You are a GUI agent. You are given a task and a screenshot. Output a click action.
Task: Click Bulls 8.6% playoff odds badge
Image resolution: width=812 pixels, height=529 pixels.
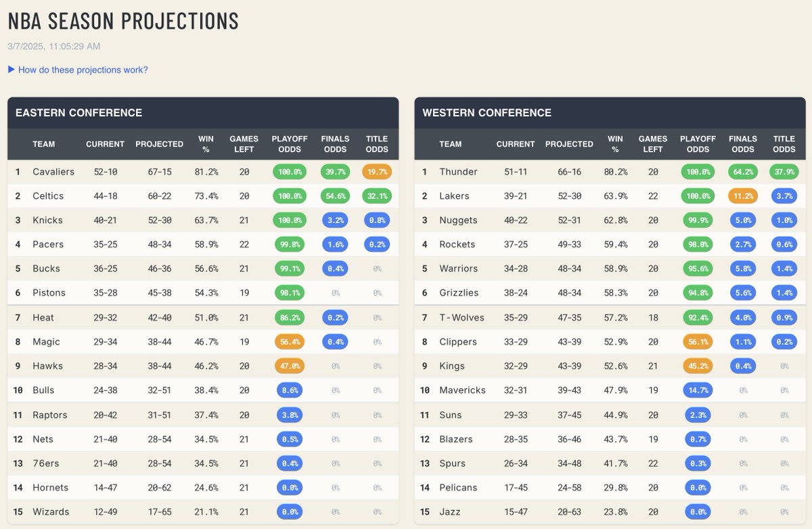[x=290, y=390]
